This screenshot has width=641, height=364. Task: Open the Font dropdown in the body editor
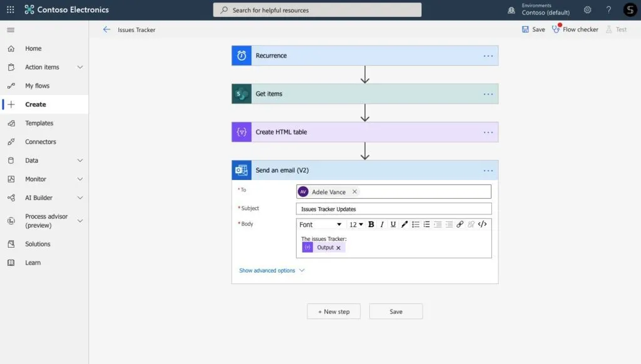[x=320, y=225]
